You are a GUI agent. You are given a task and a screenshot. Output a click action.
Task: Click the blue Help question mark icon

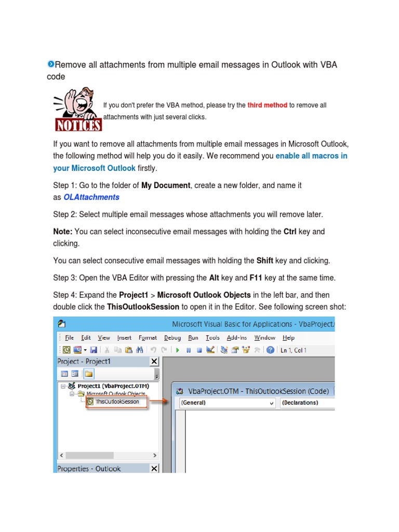(270, 350)
